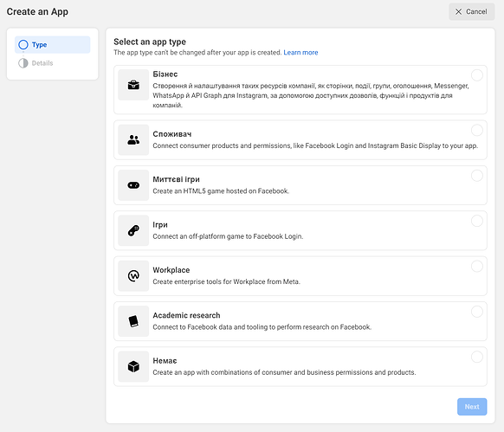
Task: Go to the Type step
Action: tap(53, 45)
